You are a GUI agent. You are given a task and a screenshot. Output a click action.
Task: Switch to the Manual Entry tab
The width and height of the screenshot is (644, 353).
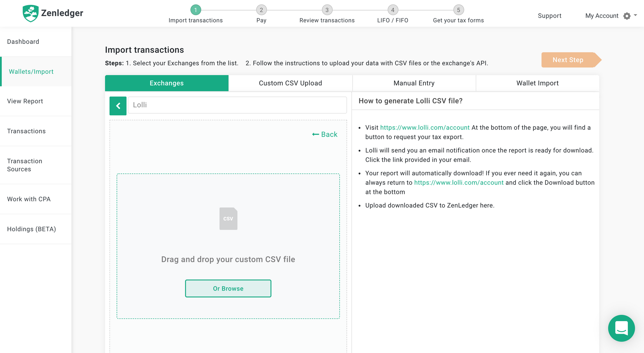point(414,83)
